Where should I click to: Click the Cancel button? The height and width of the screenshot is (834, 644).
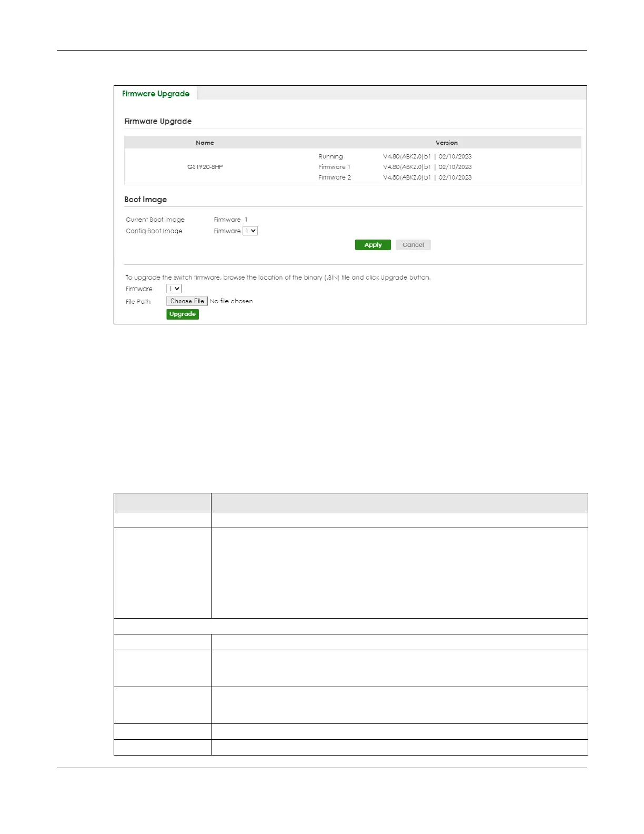(x=413, y=245)
